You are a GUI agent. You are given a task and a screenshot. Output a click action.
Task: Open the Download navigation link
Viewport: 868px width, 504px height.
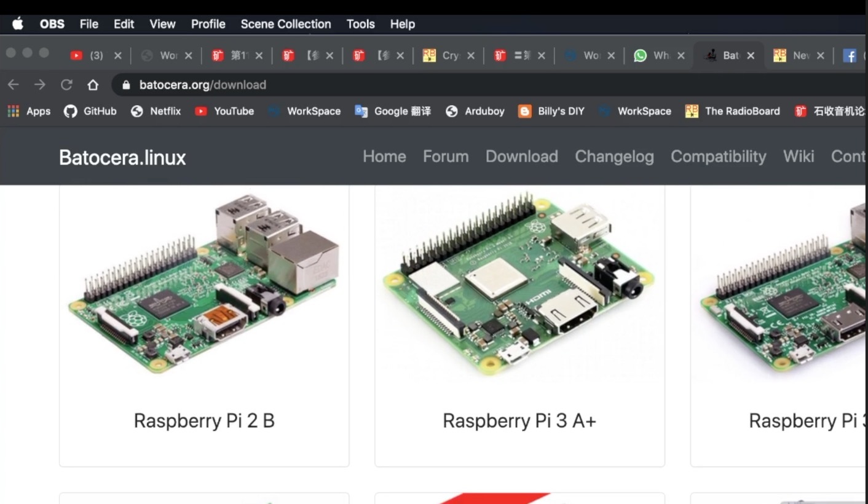[522, 157]
